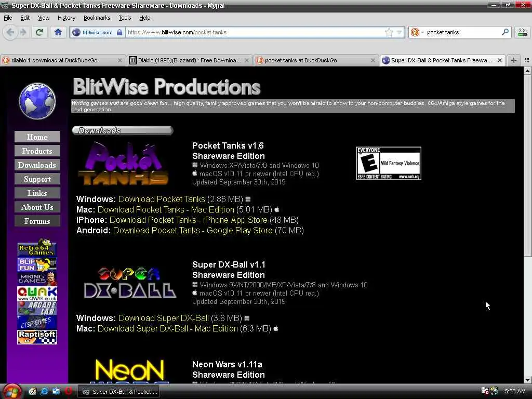Go forward with the Forward arrow button
Viewport: 532px width, 399px height.
[x=23, y=32]
